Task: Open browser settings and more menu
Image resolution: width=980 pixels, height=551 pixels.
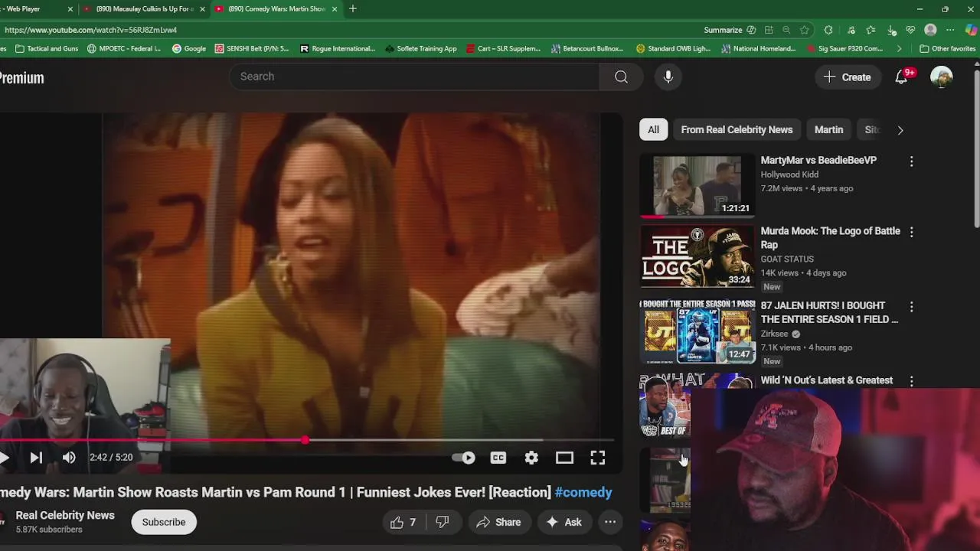Action: tap(950, 30)
